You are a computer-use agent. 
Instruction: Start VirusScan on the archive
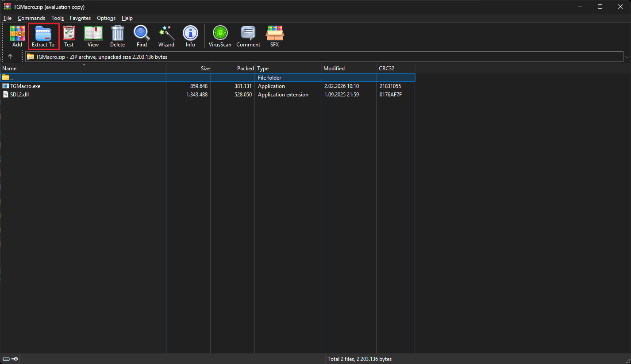[x=220, y=36]
